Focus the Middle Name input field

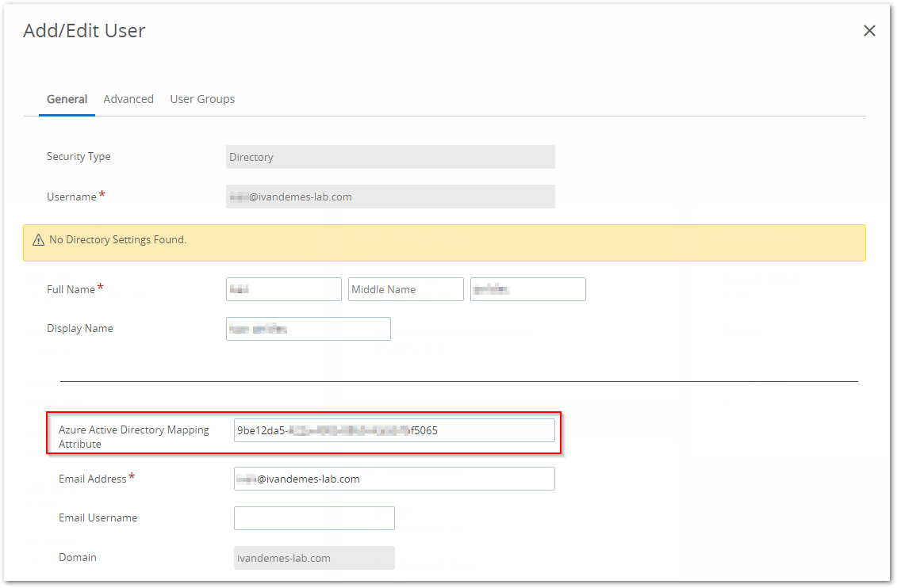(405, 289)
